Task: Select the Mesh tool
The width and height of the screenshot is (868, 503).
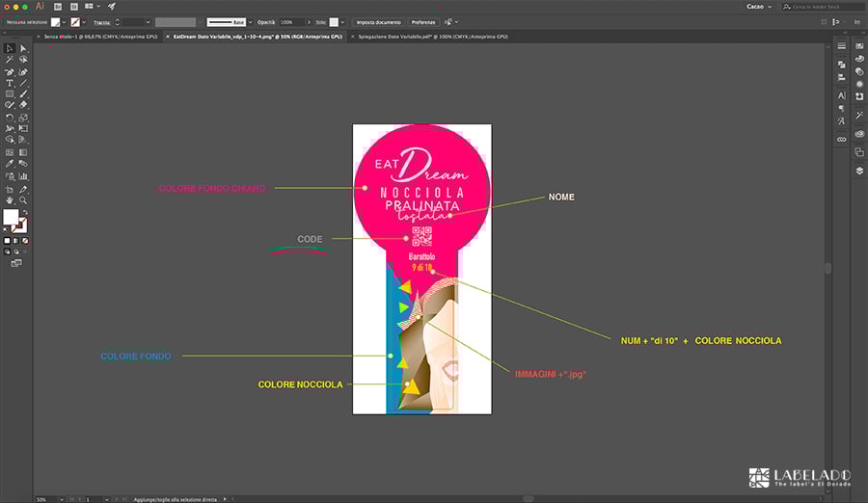Action: click(x=10, y=152)
